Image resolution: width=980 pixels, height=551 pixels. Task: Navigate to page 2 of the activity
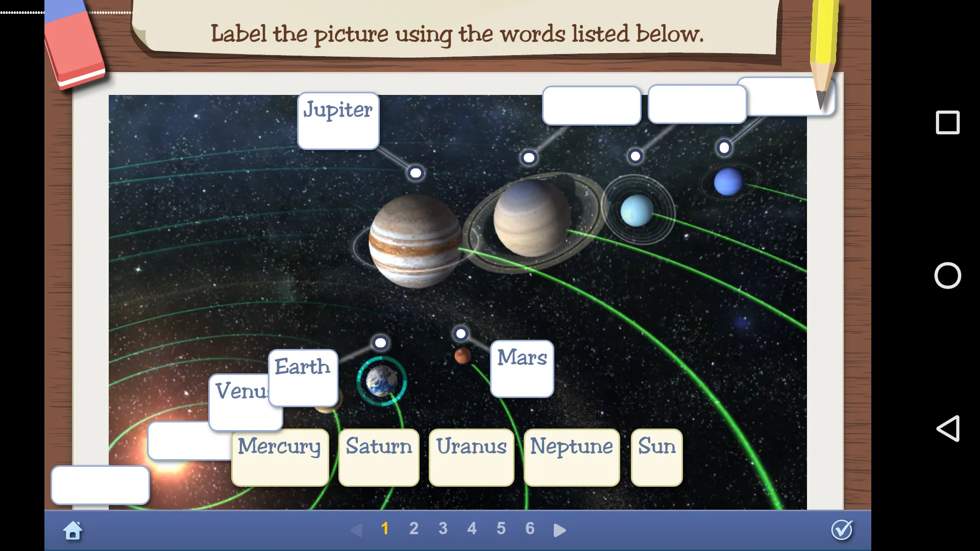point(414,528)
